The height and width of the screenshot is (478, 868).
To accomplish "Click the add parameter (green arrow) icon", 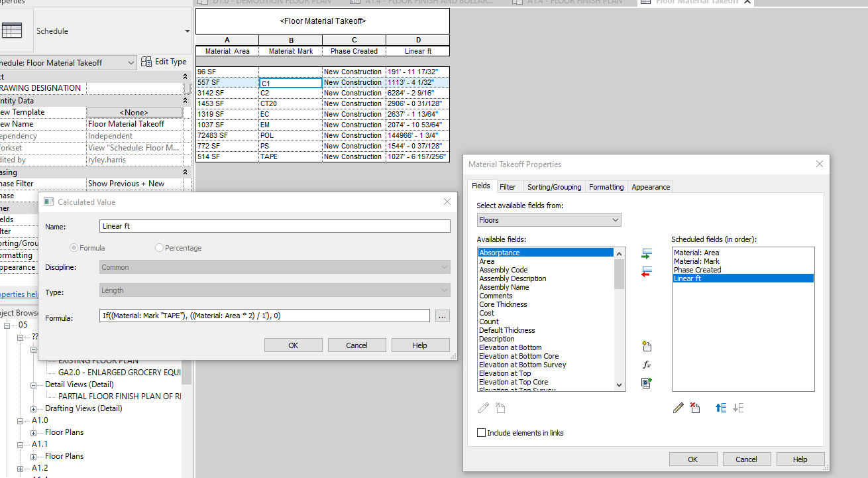I will 647,255.
